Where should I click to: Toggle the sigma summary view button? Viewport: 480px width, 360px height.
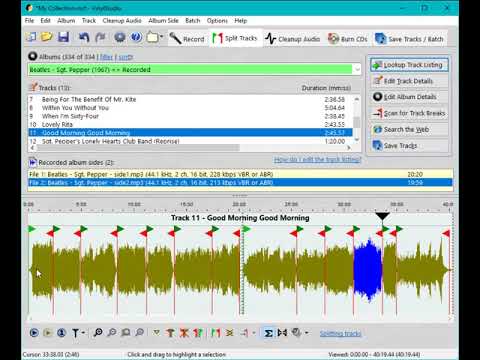coord(268,333)
